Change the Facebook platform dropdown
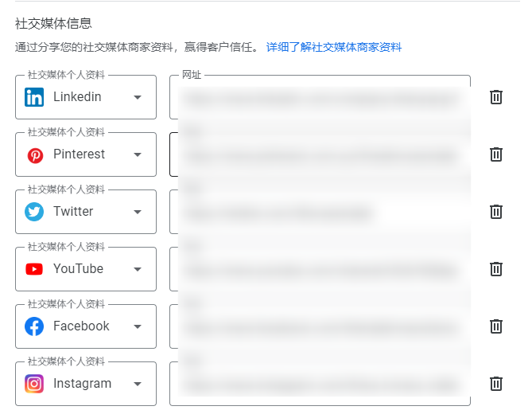 (x=138, y=326)
